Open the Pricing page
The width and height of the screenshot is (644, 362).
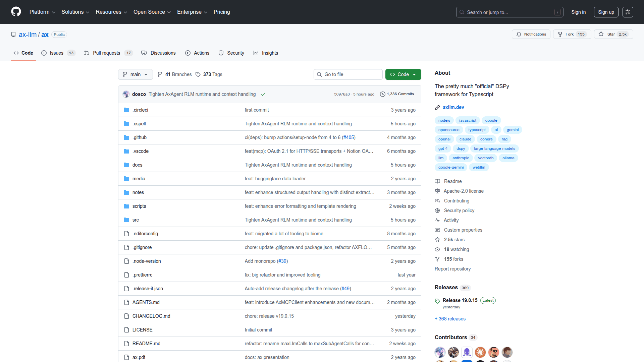click(x=222, y=12)
